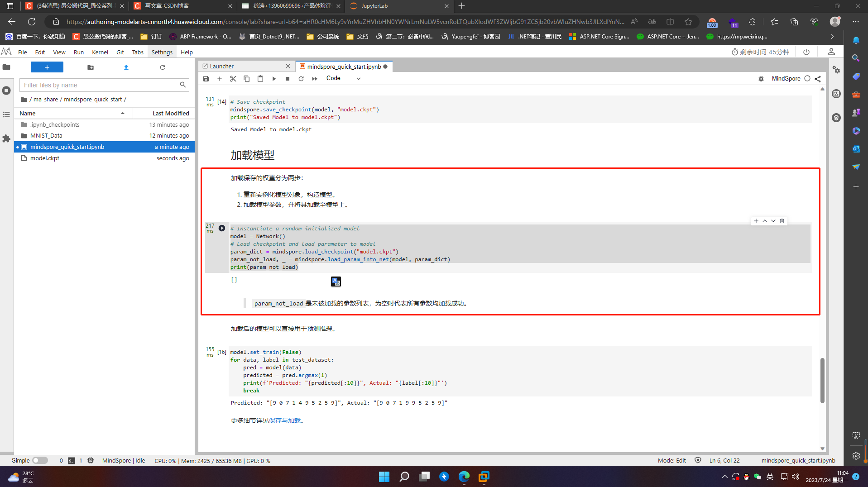
Task: Run the active cell using its inline play button
Action: click(222, 229)
